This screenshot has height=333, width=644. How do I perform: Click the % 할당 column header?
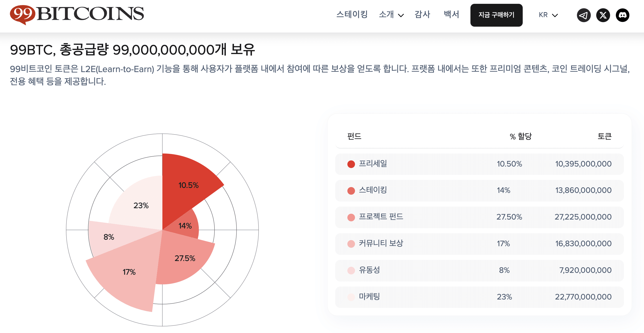pos(521,136)
